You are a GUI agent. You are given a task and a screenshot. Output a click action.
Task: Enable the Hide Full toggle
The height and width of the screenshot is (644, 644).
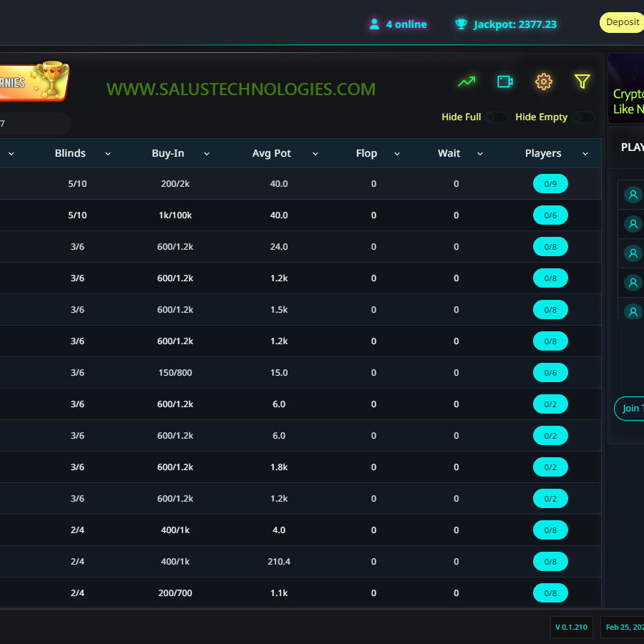[x=496, y=117]
